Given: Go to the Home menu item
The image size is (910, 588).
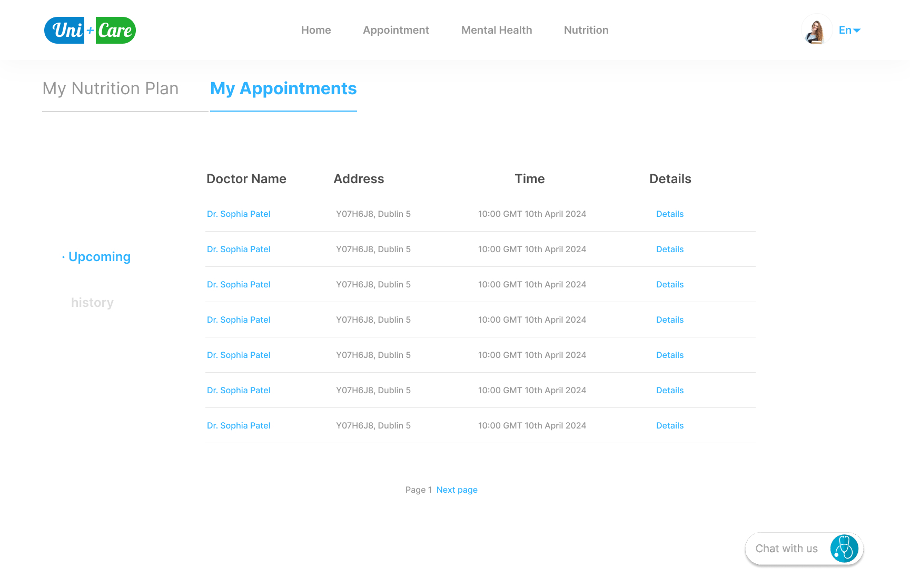Looking at the screenshot, I should [316, 30].
